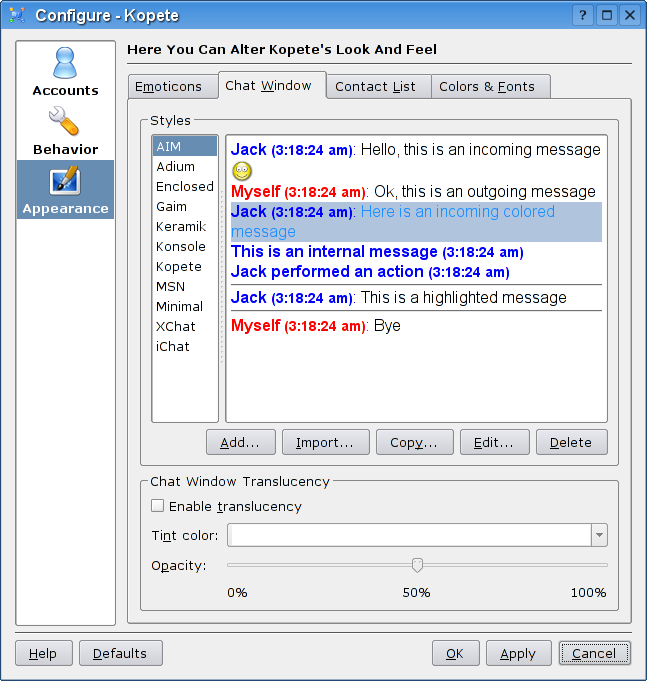This screenshot has height=681, width=647.
Task: Switch to the Colors & Fonts tab
Action: pyautogui.click(x=491, y=86)
